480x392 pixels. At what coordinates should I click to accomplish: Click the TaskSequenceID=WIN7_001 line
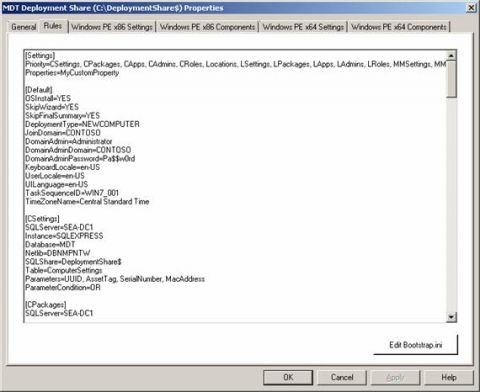pyautogui.click(x=72, y=193)
